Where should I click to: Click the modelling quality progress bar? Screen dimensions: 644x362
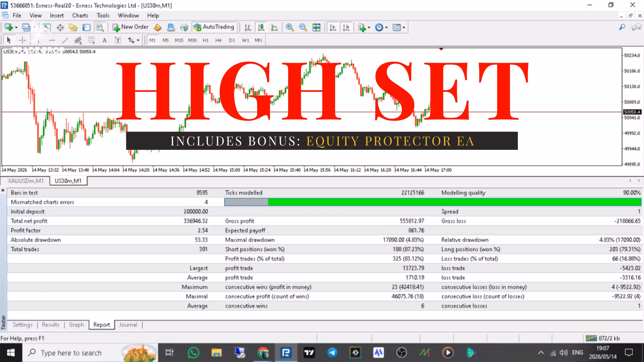[x=433, y=202]
